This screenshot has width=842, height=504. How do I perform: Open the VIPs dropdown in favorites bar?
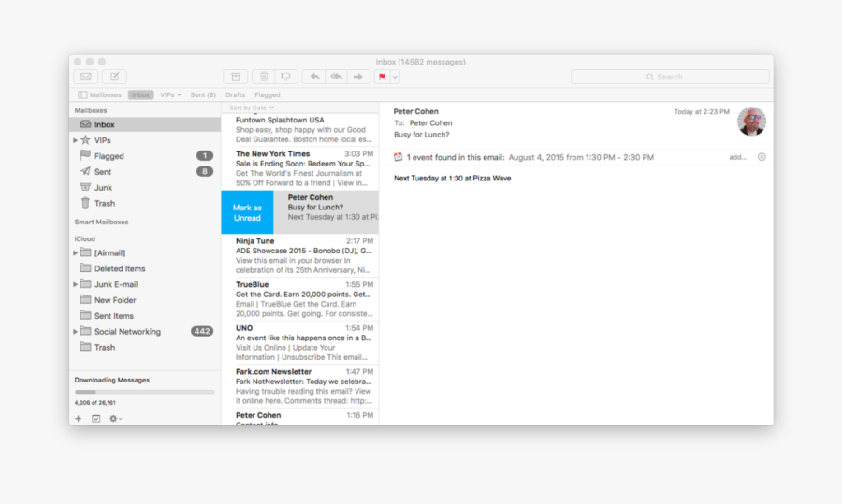[170, 94]
